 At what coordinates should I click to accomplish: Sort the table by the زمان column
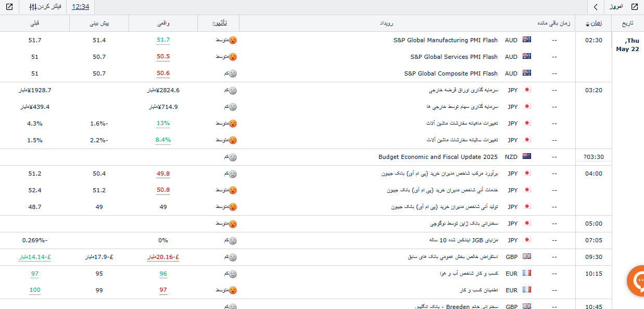coord(594,23)
